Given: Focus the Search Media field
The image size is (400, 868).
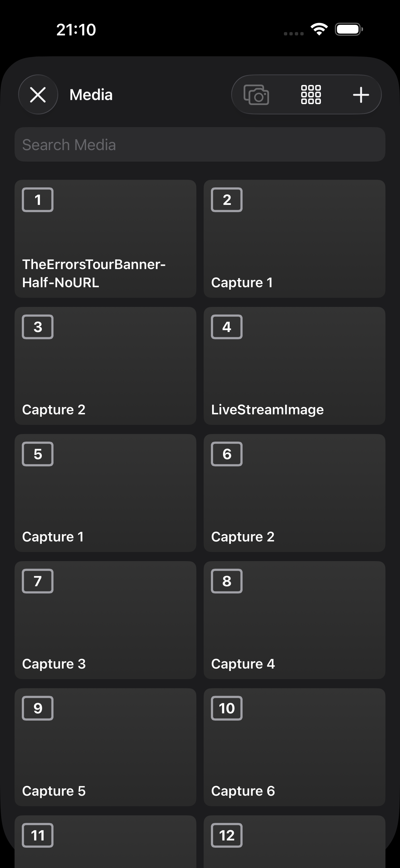Looking at the screenshot, I should (x=200, y=145).
